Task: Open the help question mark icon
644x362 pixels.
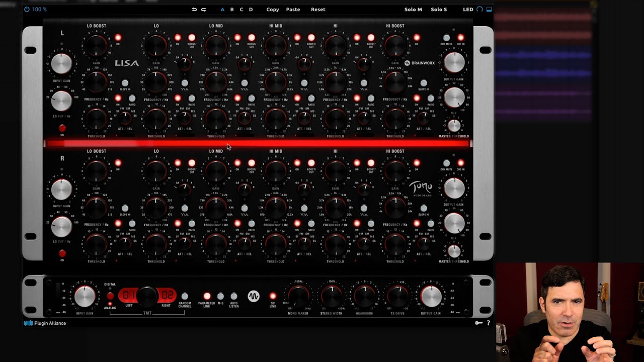Action: click(x=488, y=323)
